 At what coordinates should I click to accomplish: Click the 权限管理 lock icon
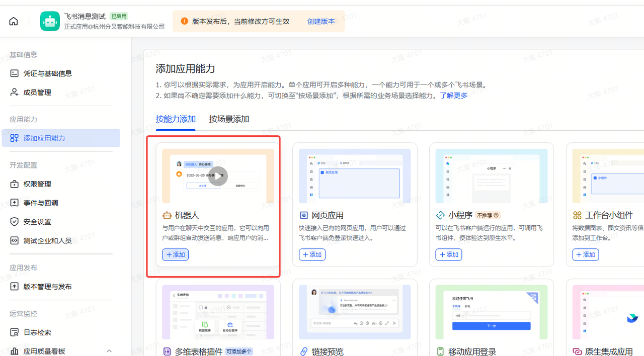point(15,184)
